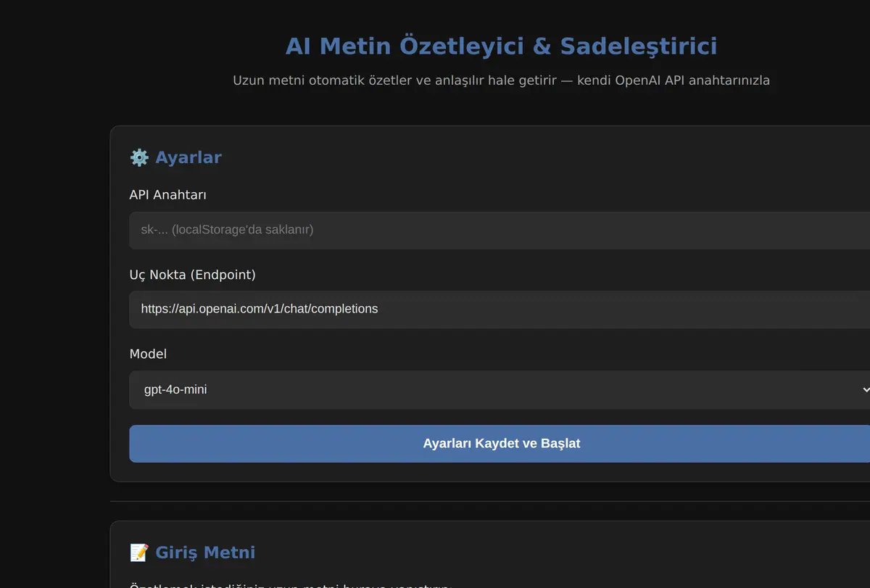Click the Ayarlar section heading
Screen dimensions: 870x588
(188, 157)
